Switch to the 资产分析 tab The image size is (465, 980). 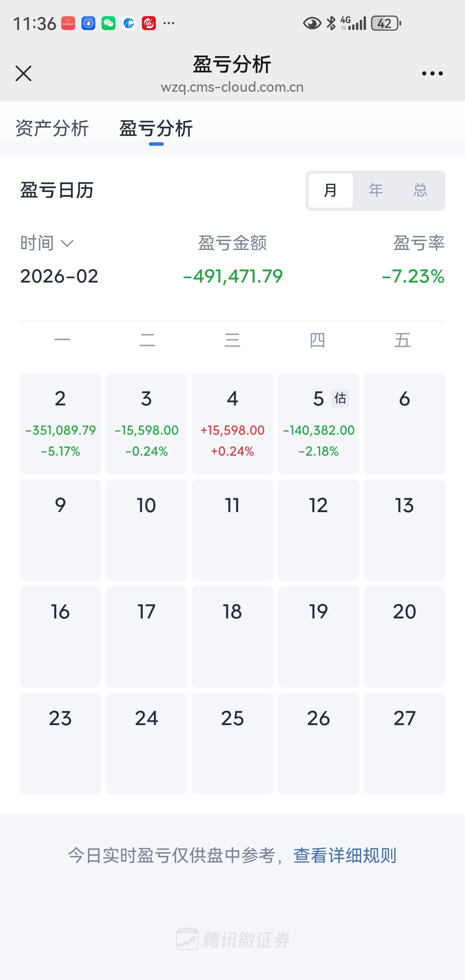coord(52,128)
